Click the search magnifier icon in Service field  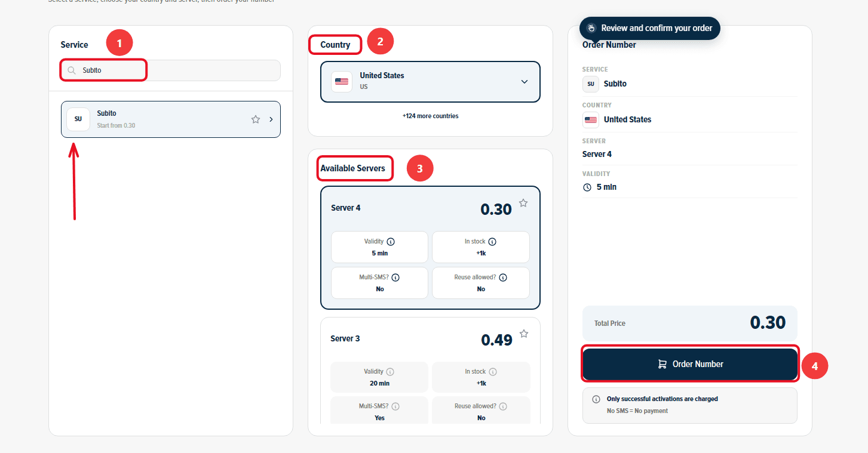72,70
